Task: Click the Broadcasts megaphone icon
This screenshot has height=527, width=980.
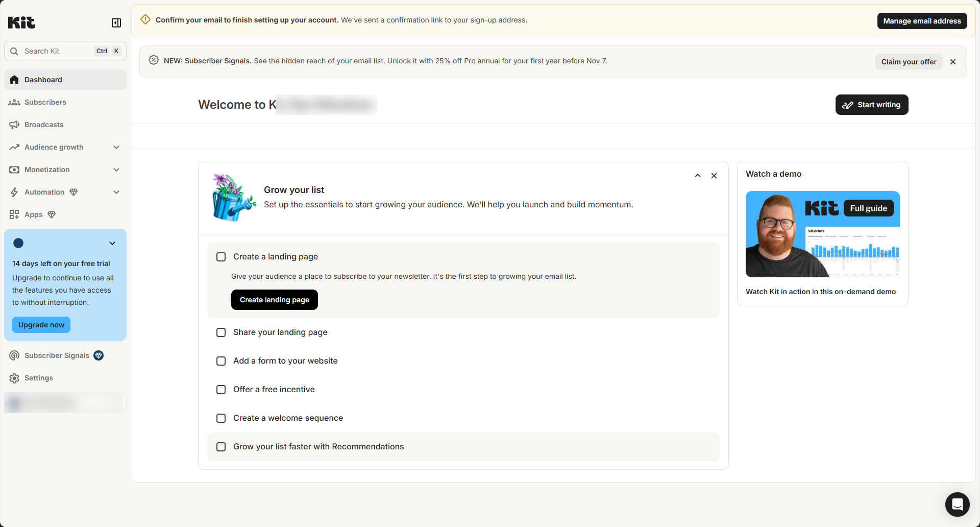Action: 14,125
